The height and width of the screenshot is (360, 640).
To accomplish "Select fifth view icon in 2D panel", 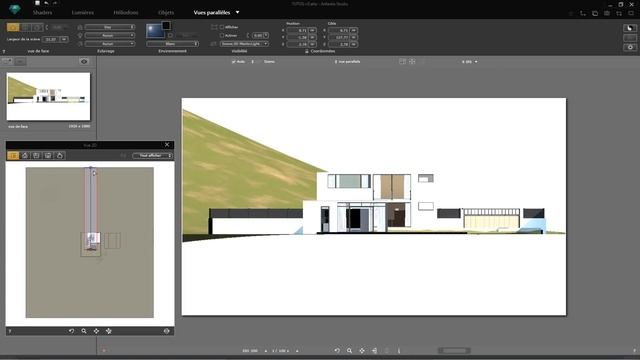I will click(x=60, y=156).
